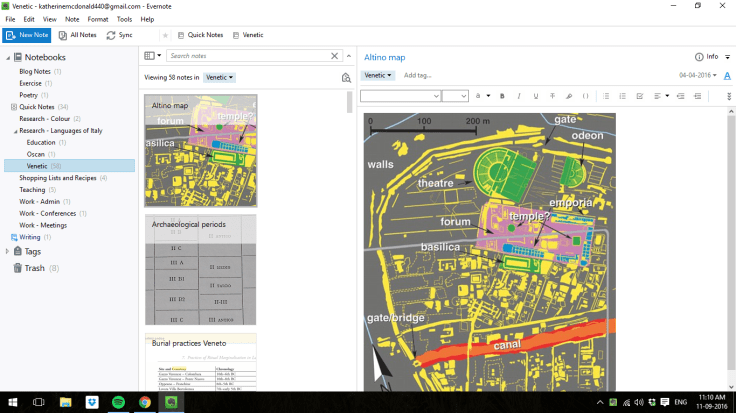Open the Format menu

click(x=98, y=19)
